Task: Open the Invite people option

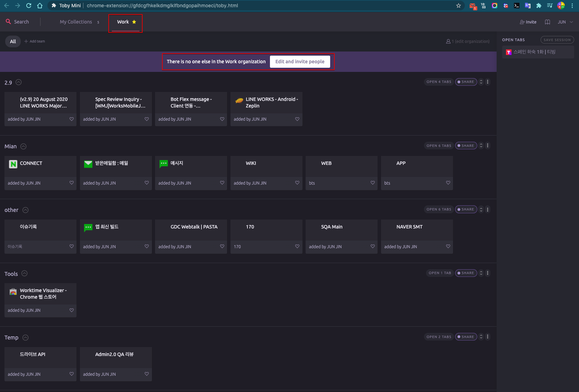Action: point(528,22)
